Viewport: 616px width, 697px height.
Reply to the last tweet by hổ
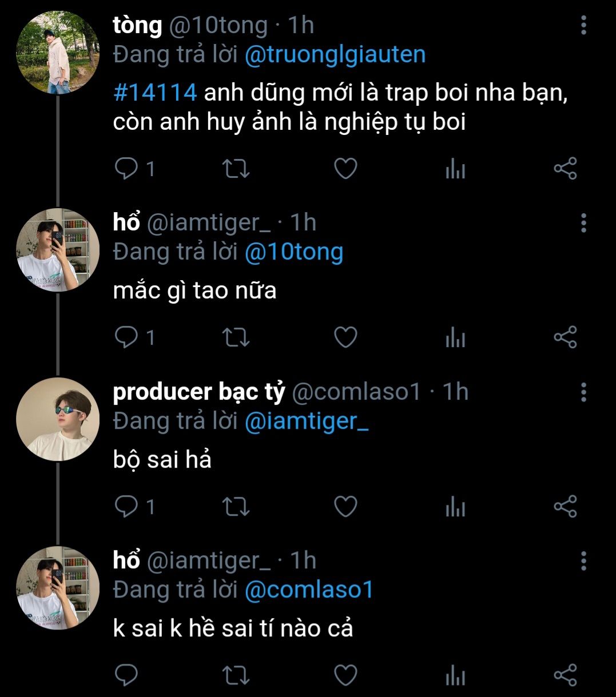(127, 675)
